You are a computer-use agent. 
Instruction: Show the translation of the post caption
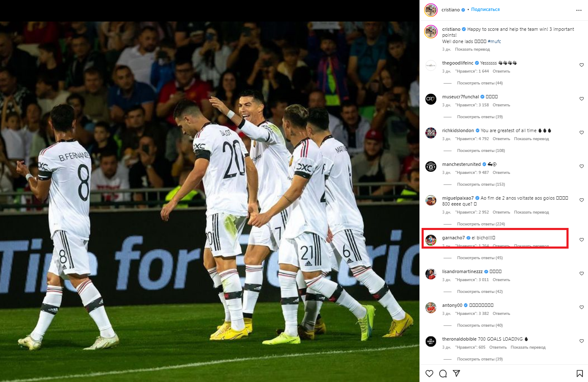(x=472, y=49)
